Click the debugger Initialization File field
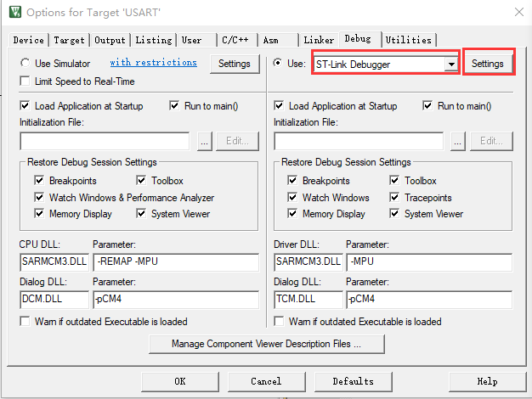The height and width of the screenshot is (399, 532). tap(358, 141)
